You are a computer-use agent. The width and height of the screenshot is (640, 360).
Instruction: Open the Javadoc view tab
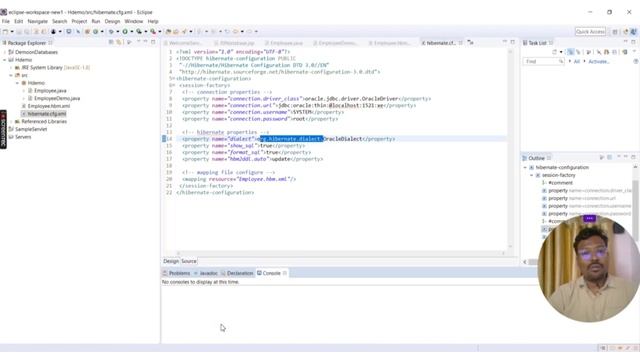click(206, 273)
